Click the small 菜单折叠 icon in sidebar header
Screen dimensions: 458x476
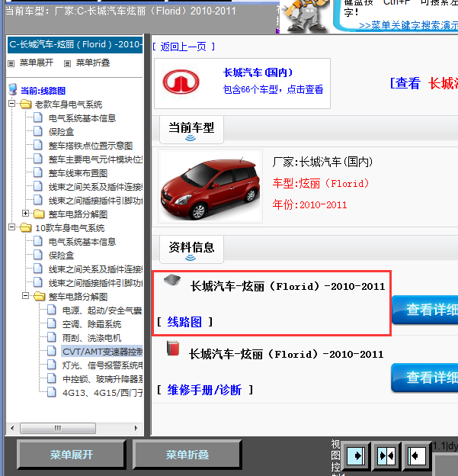coord(68,63)
